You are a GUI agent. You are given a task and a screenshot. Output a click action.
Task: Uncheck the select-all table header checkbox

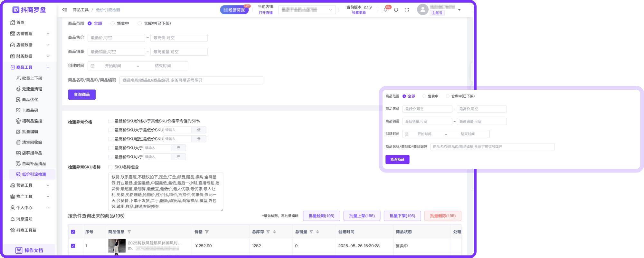(x=73, y=232)
